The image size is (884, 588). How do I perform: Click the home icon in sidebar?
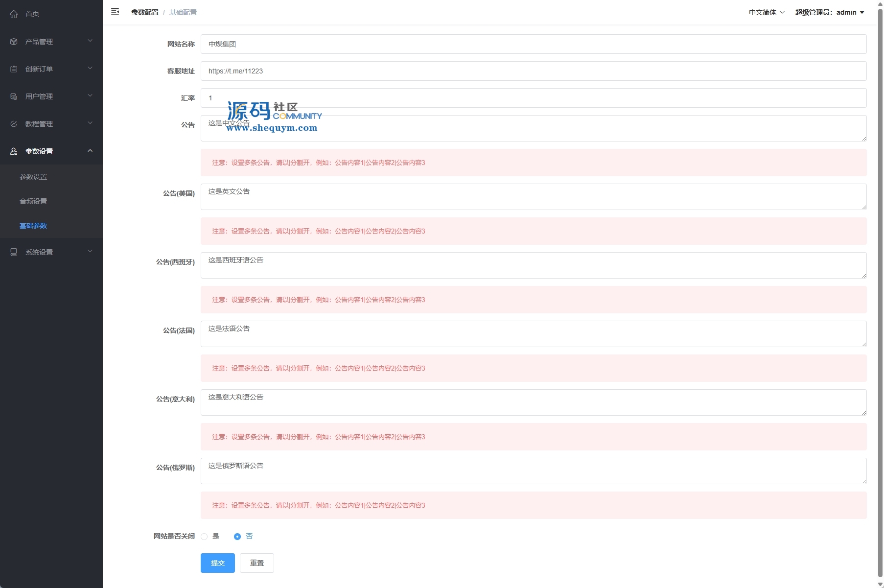click(14, 14)
